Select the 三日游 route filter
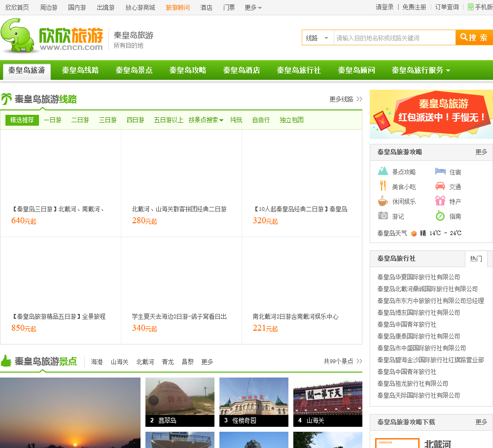 click(108, 120)
